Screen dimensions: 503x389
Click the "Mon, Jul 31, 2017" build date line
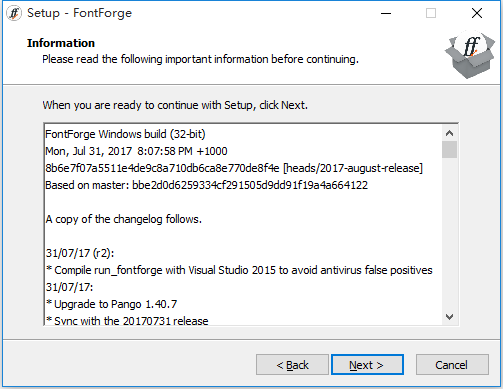[x=136, y=151]
